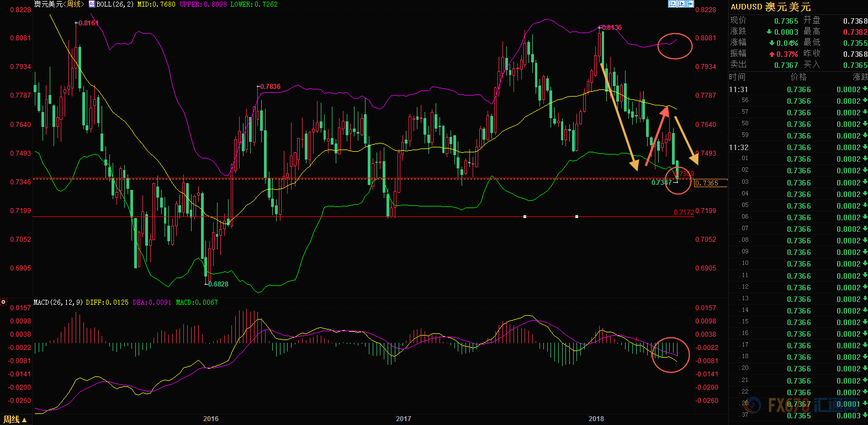Click the 昨收 label

[812, 54]
